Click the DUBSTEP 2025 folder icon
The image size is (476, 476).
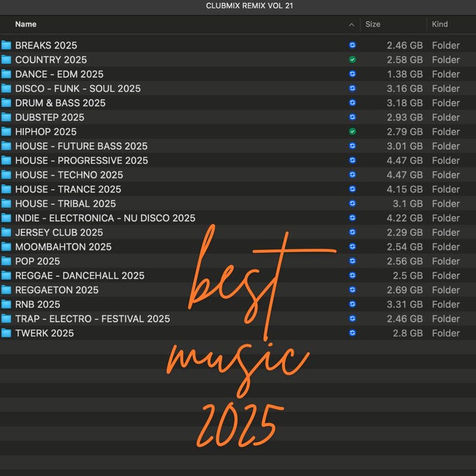coord(6,117)
